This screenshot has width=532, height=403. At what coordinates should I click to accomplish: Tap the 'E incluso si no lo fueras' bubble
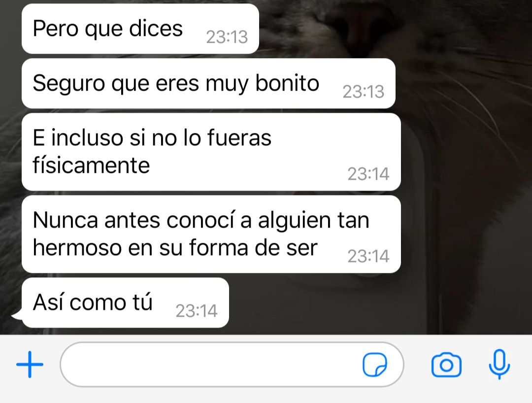click(211, 152)
